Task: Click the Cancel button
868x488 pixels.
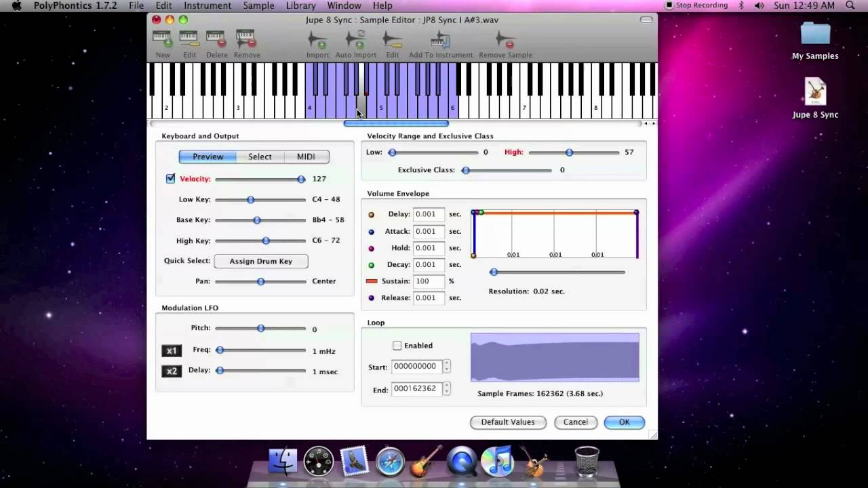Action: click(576, 422)
